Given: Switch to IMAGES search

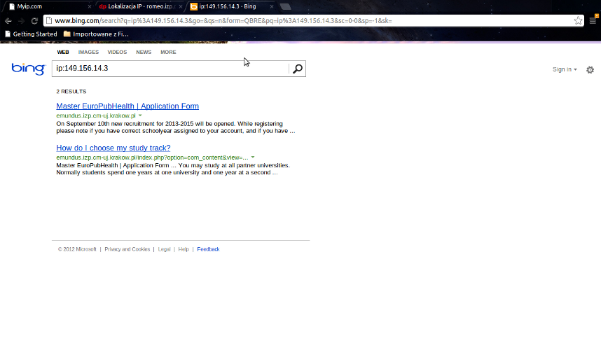Looking at the screenshot, I should point(88,52).
